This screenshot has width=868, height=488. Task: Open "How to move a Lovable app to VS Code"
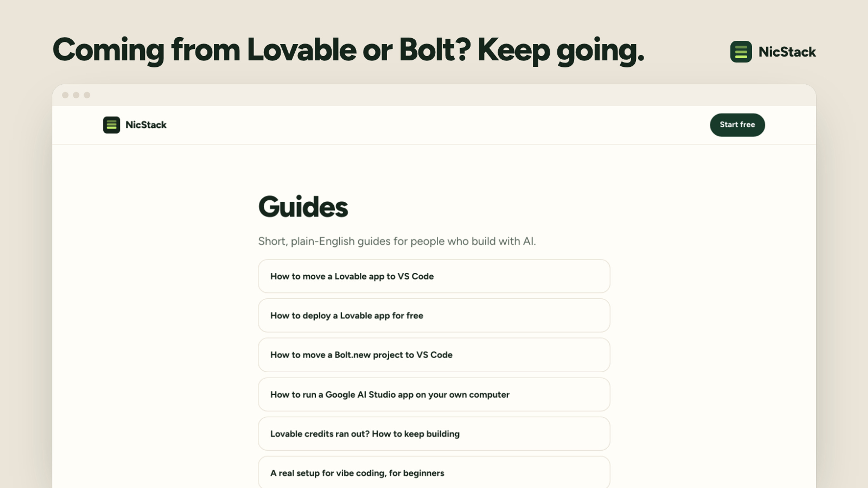pyautogui.click(x=434, y=276)
